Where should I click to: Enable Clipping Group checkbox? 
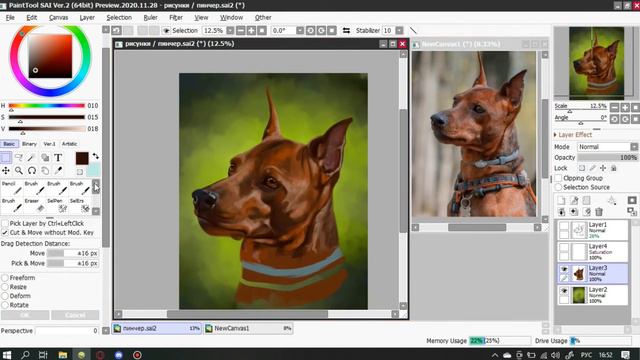558,178
